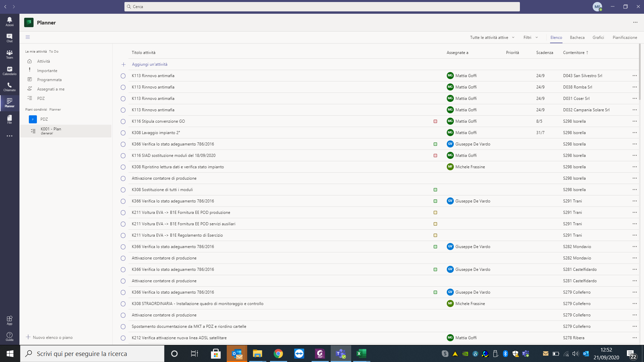The width and height of the screenshot is (644, 362).
Task: Click red label on K116 SIAD sostituzione task
Action: click(435, 156)
